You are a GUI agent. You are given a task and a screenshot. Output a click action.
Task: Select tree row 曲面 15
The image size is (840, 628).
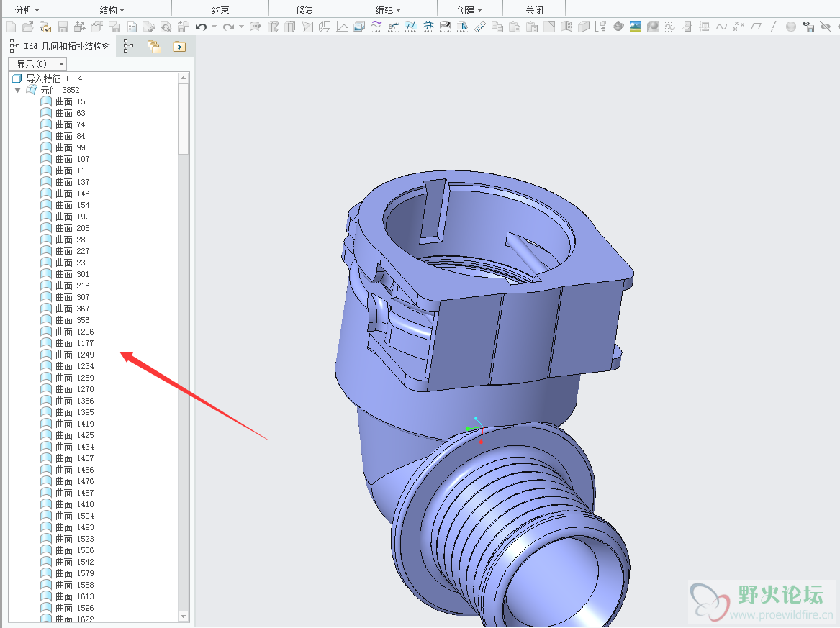point(63,101)
